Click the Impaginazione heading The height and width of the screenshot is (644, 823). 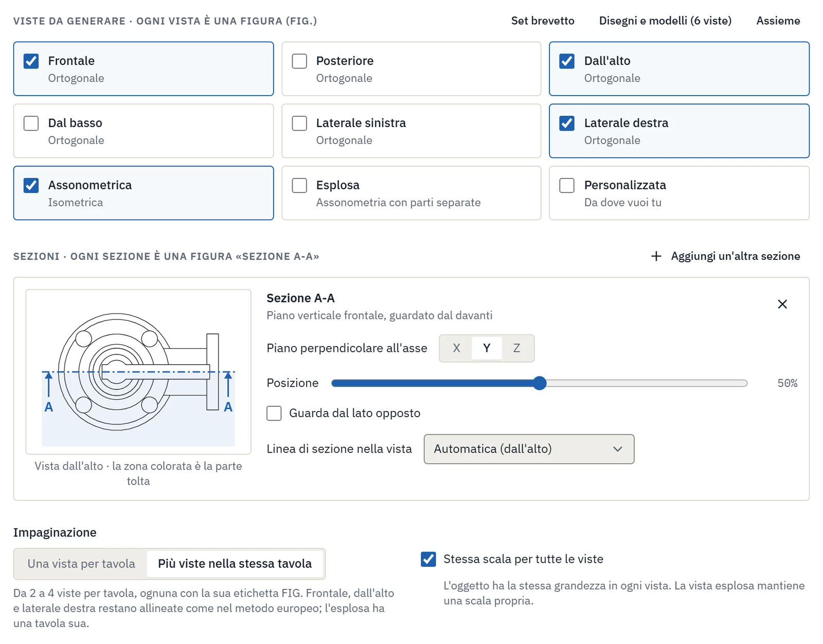pyautogui.click(x=55, y=532)
